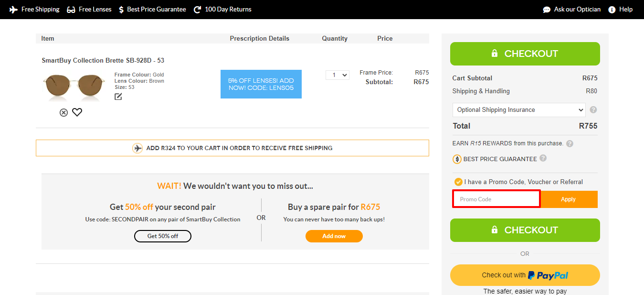Image resolution: width=644 pixels, height=295 pixels.
Task: Toggle the Promo Code, Voucher or Referral checkbox
Action: click(458, 182)
